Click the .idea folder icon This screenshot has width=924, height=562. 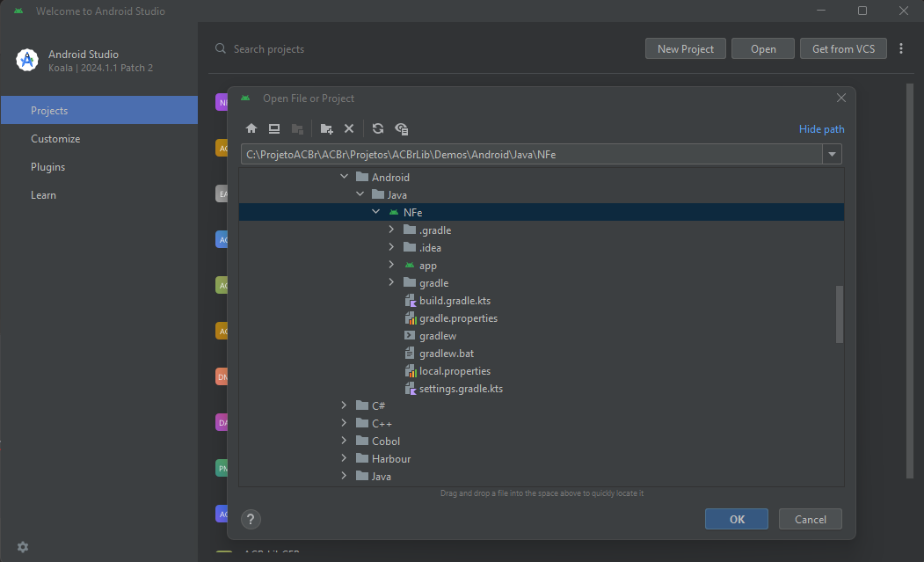tap(410, 247)
